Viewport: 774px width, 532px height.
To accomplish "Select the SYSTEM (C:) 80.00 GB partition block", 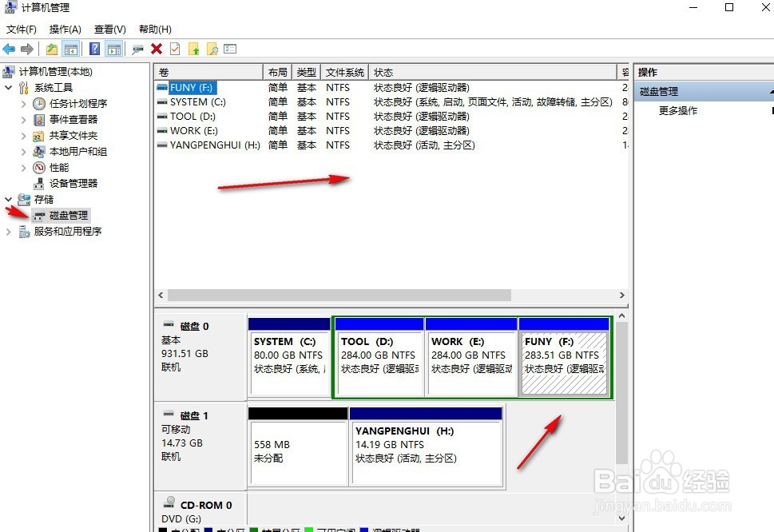I will click(x=289, y=357).
